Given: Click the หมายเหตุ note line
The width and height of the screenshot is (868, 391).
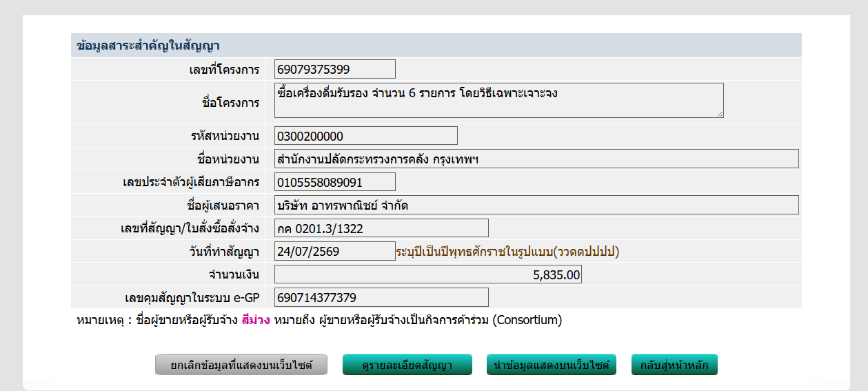Looking at the screenshot, I should coord(319,321).
